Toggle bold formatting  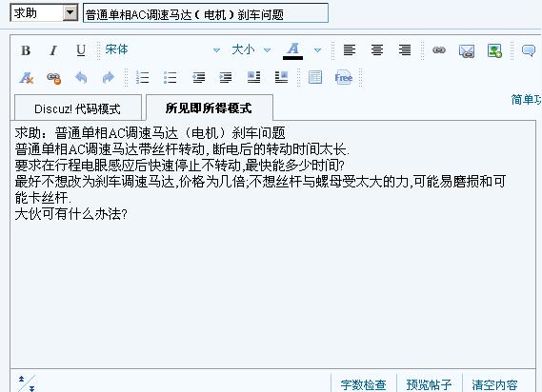[26, 50]
